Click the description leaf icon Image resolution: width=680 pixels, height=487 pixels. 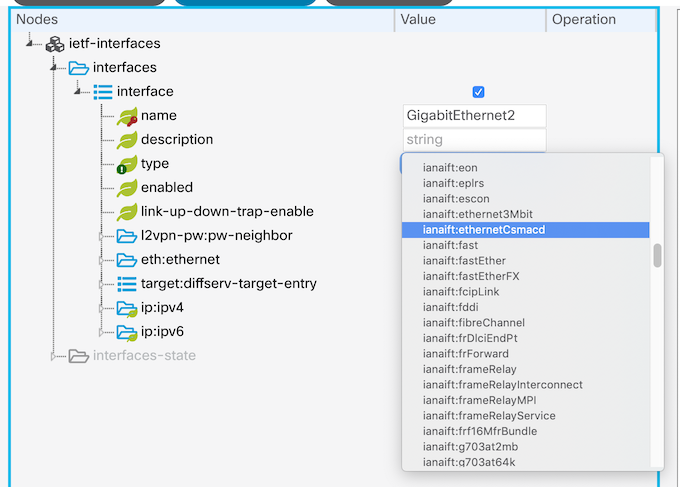coord(127,140)
